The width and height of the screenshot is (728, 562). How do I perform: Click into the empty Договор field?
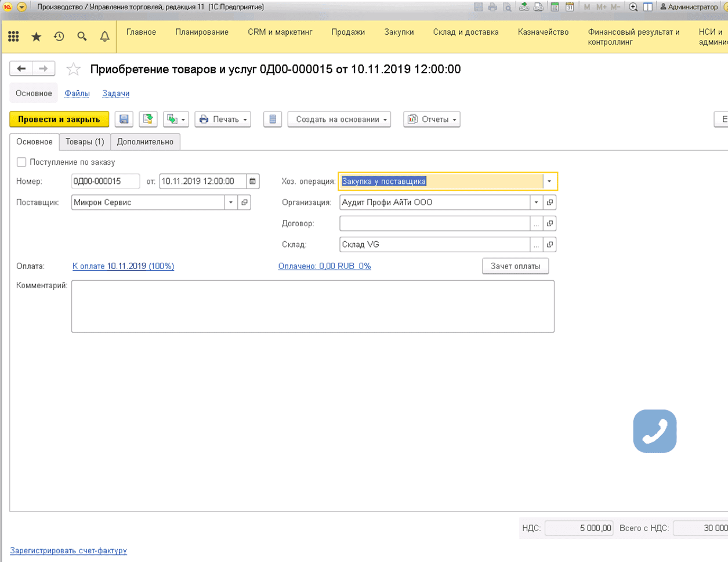435,223
